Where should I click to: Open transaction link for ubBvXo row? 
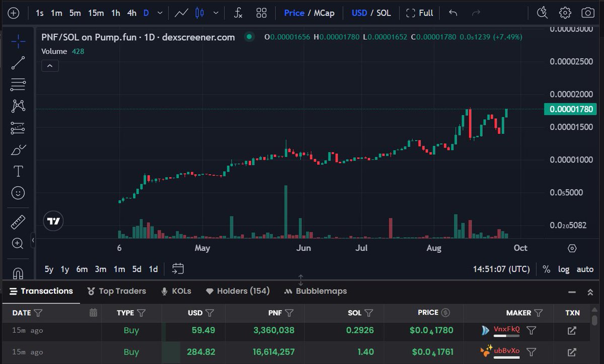click(x=572, y=352)
